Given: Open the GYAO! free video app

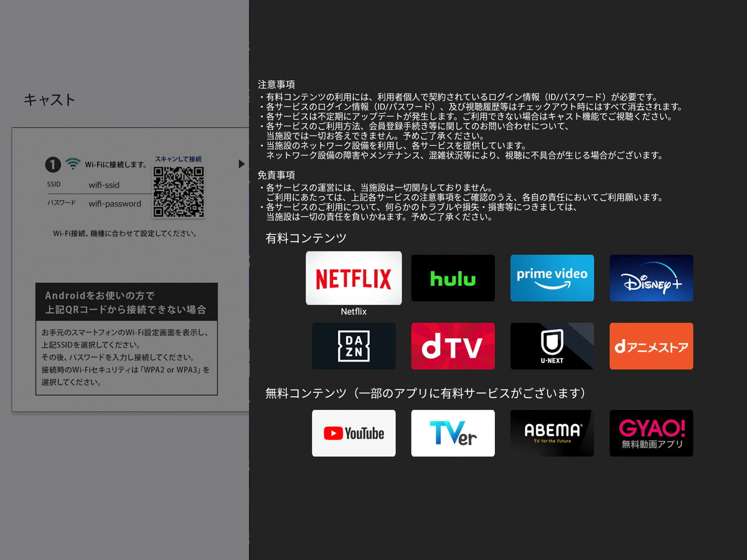Looking at the screenshot, I should pos(651,433).
